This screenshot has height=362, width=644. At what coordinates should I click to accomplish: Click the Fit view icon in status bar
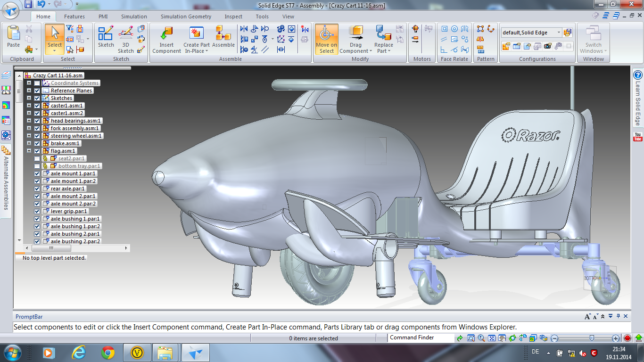point(491,338)
